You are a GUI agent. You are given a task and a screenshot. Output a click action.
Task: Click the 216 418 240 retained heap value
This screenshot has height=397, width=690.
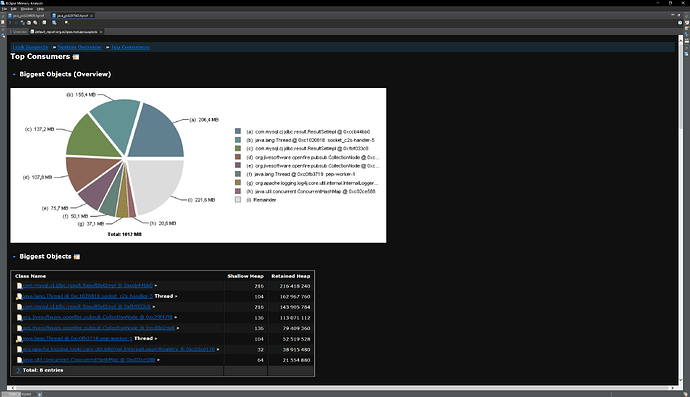coord(295,286)
